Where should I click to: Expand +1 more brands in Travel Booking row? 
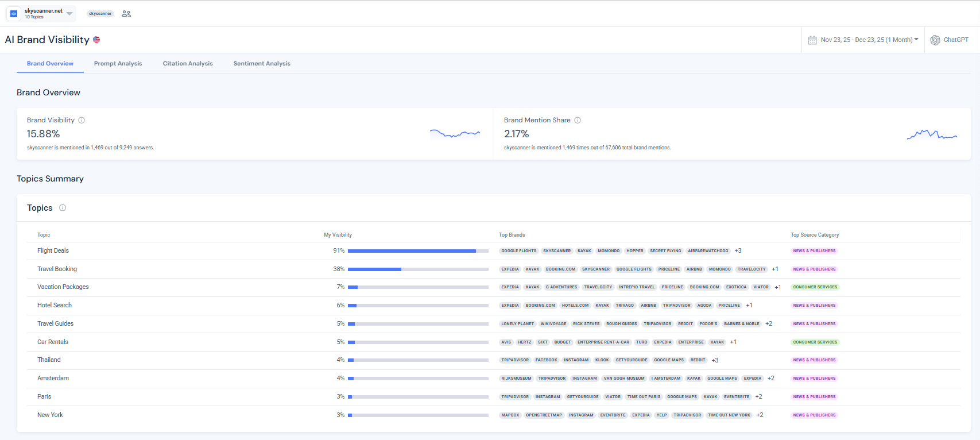click(x=775, y=269)
